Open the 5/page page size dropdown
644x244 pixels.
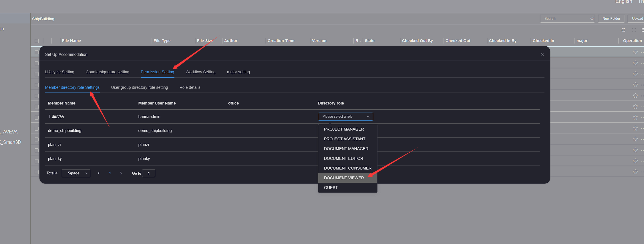click(76, 173)
